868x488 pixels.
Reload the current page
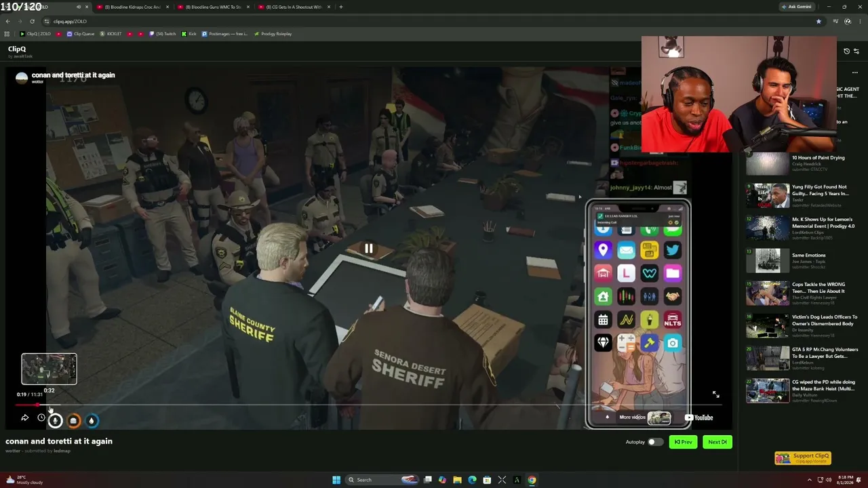pyautogui.click(x=32, y=21)
